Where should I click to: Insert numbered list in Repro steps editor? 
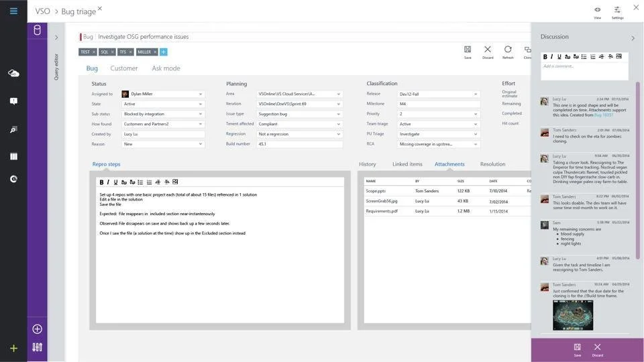[x=149, y=182]
